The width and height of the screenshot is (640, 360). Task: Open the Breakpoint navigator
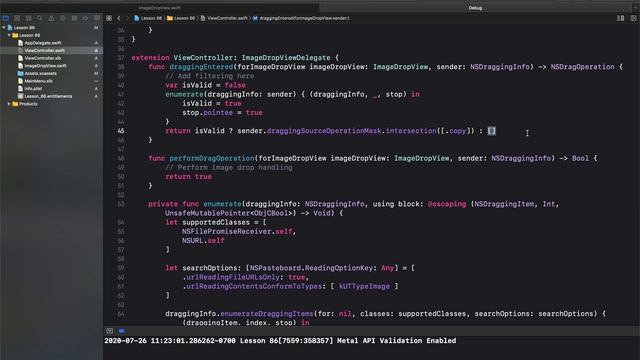pyautogui.click(x=85, y=18)
